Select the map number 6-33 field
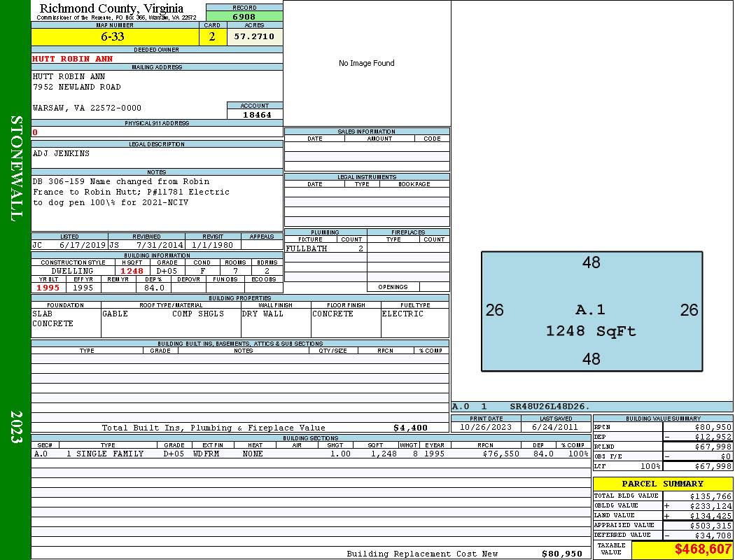 (x=115, y=36)
